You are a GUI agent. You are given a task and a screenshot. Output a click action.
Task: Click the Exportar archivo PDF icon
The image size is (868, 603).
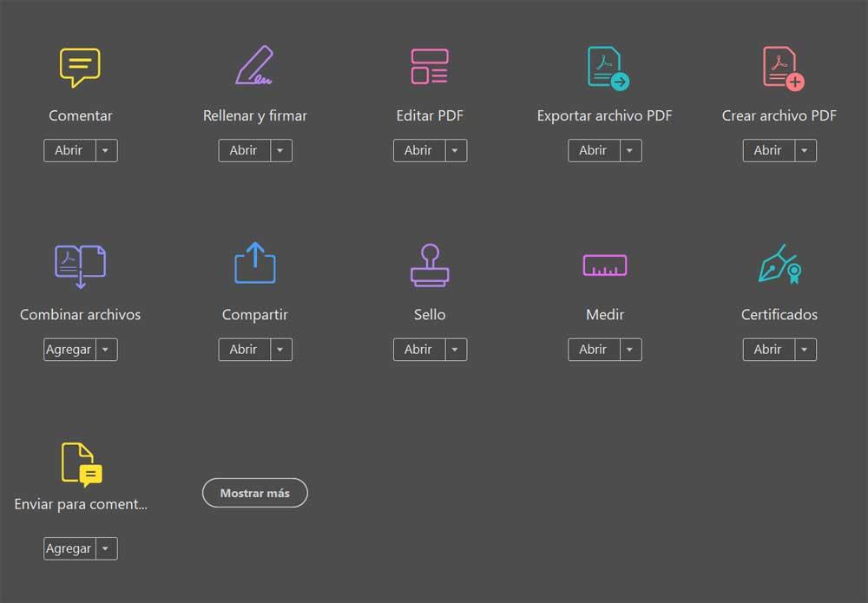point(608,68)
